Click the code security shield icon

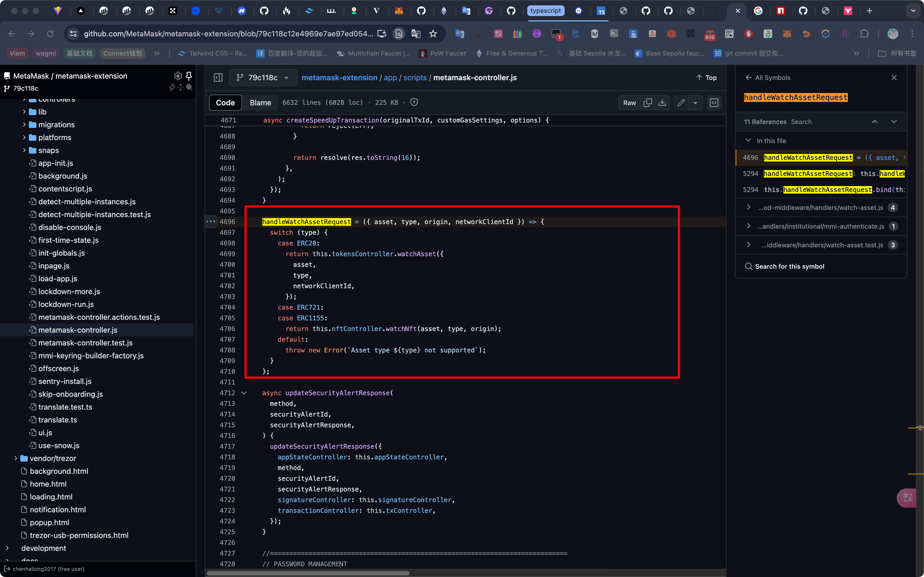tap(414, 102)
